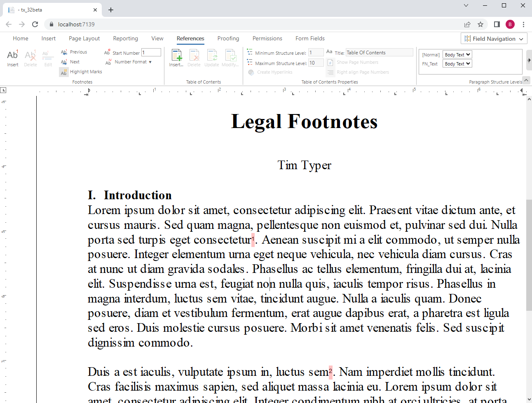Click the vertical scrollbar thumb

[x=529, y=255]
